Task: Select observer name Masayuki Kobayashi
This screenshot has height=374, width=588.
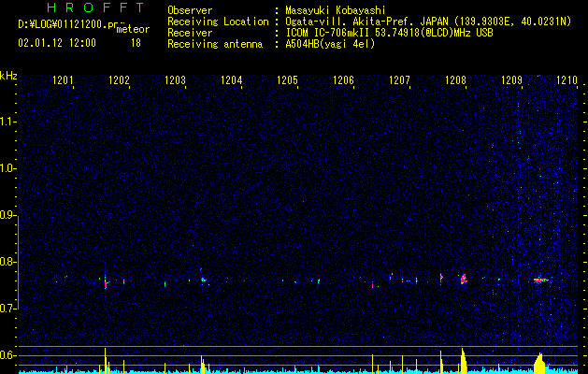Action: [x=336, y=10]
